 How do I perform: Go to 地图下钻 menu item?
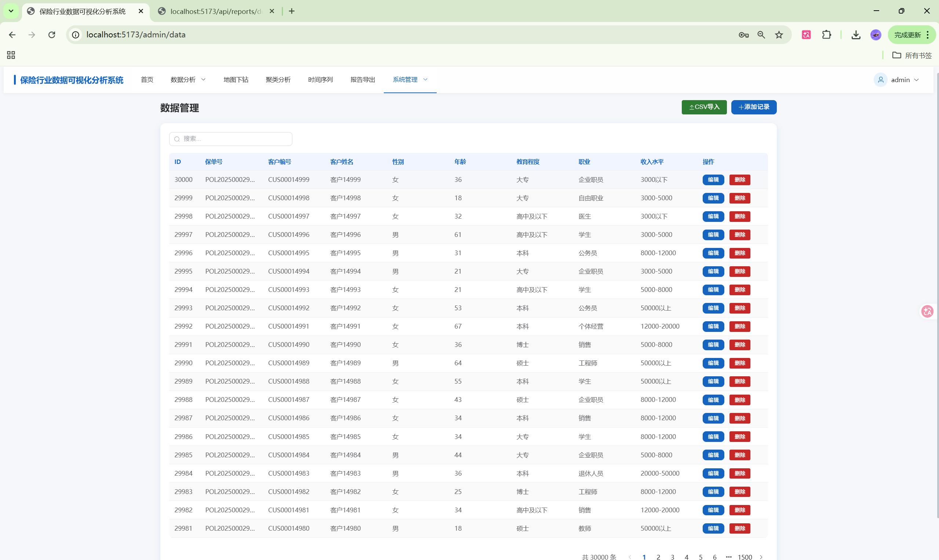(x=236, y=80)
